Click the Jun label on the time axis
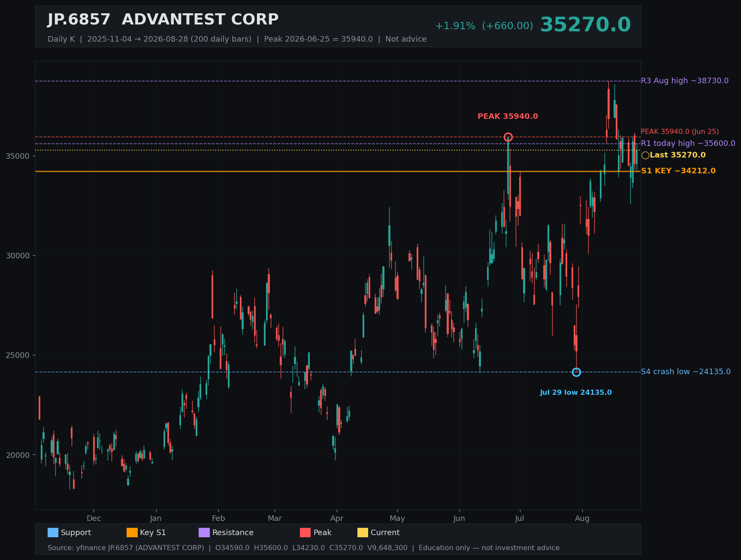 pyautogui.click(x=459, y=518)
